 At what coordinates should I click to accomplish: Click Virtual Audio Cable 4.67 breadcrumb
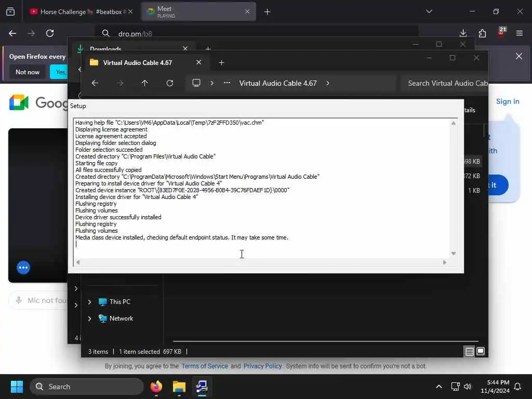pos(278,84)
